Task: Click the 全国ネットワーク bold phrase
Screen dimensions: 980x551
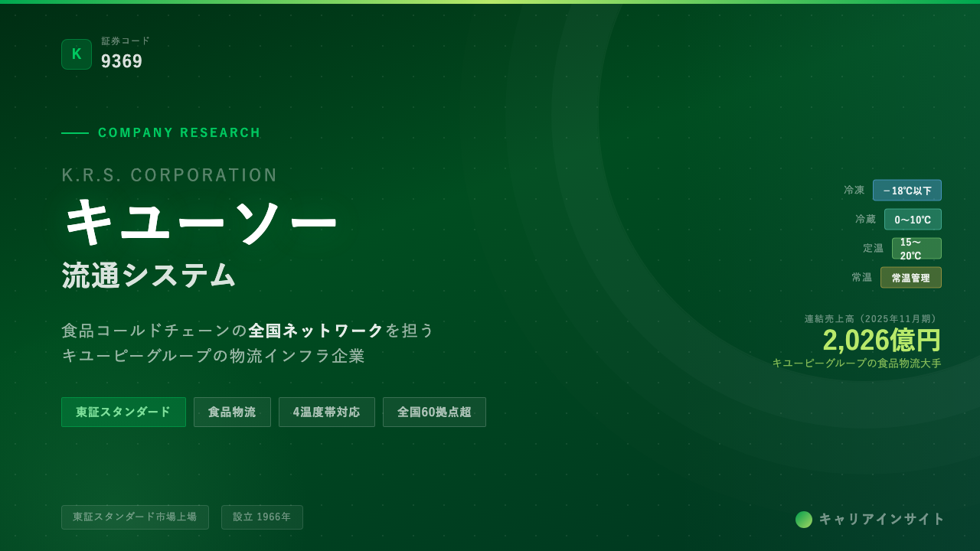Action: click(x=316, y=331)
